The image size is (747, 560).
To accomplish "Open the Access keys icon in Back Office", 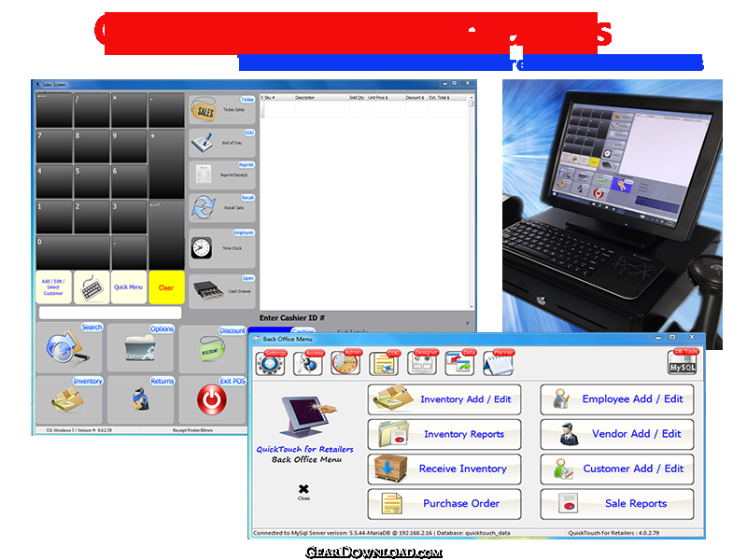I will pos(308,363).
